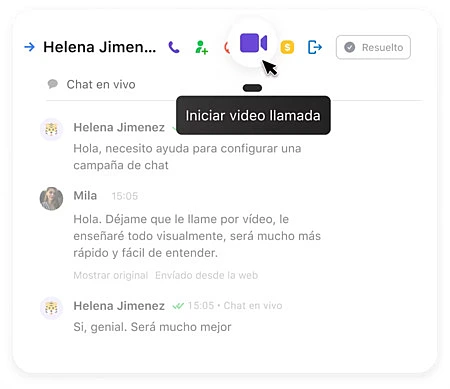Click the blue back arrow icon
This screenshot has height=389, width=450.
pos(30,47)
